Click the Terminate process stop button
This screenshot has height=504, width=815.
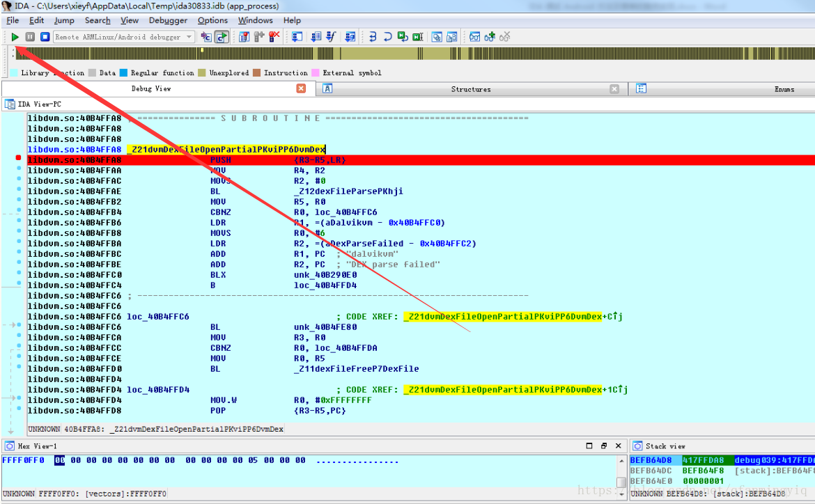point(45,37)
